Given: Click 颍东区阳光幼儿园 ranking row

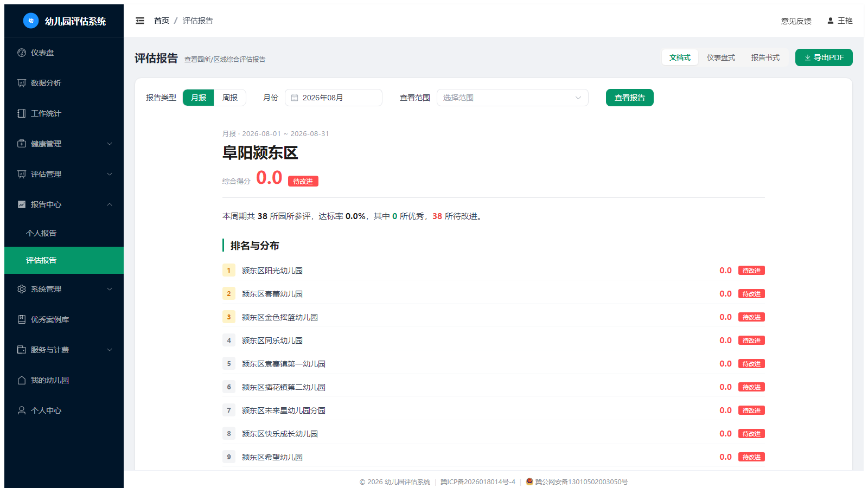Looking at the screenshot, I should coord(494,270).
